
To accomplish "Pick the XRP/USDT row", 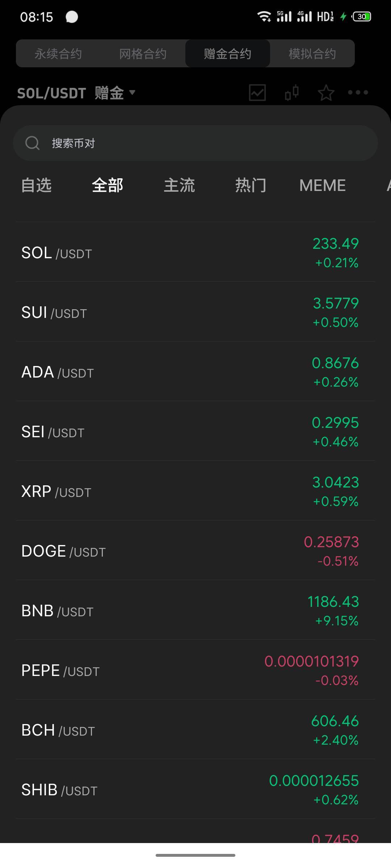I will tap(195, 491).
